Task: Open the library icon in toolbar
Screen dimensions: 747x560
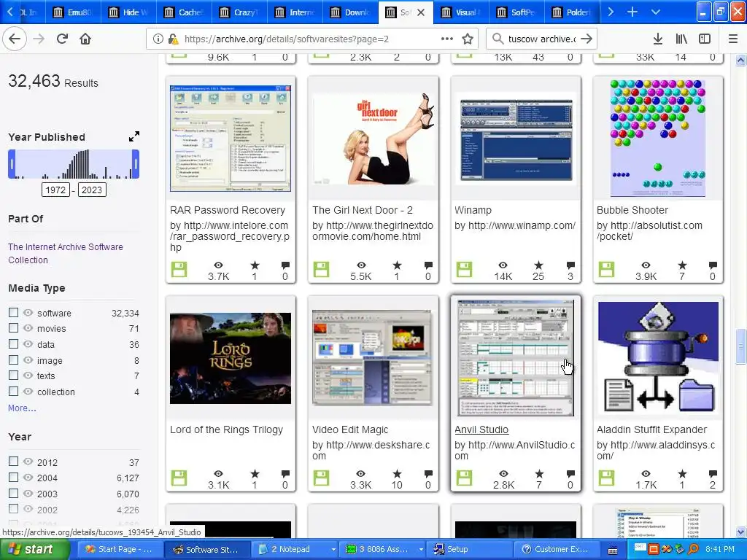Action: pos(681,39)
